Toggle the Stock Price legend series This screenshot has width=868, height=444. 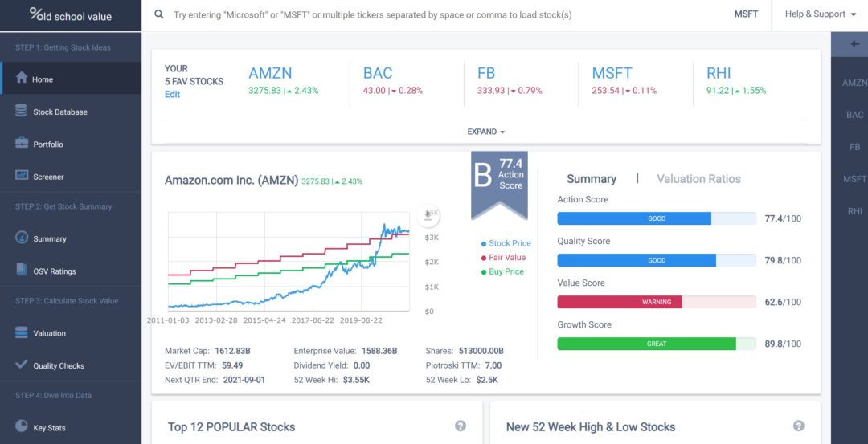[x=506, y=243]
